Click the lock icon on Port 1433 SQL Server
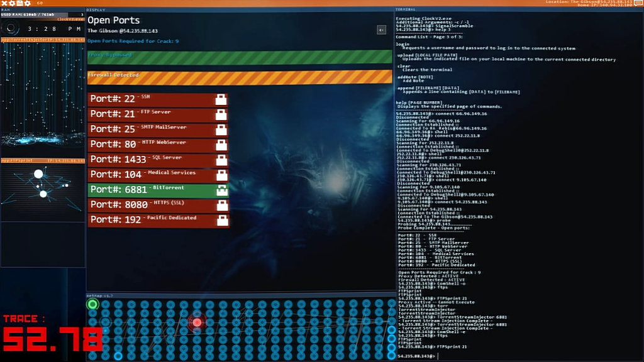 coord(221,160)
